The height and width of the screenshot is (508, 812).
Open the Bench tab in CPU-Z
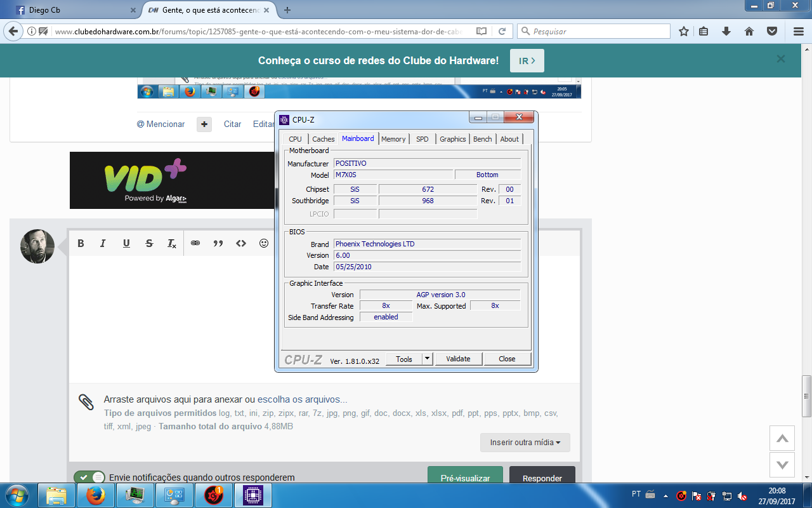(x=483, y=139)
